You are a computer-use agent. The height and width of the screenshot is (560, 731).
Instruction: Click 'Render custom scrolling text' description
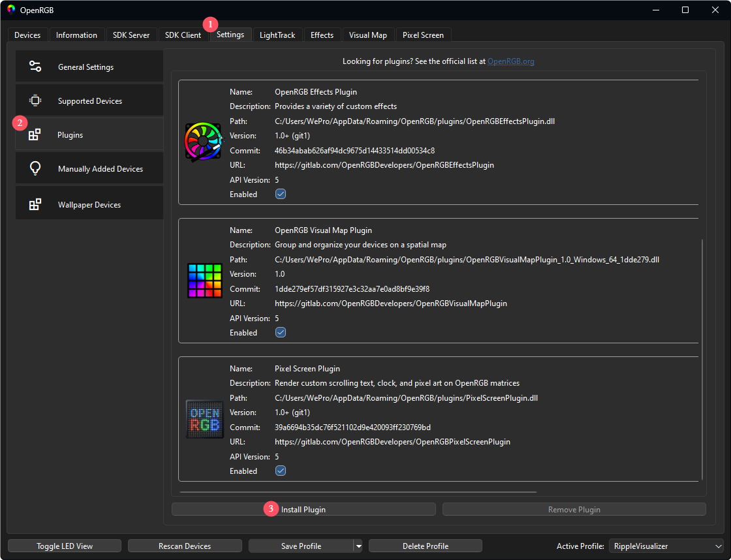click(397, 383)
